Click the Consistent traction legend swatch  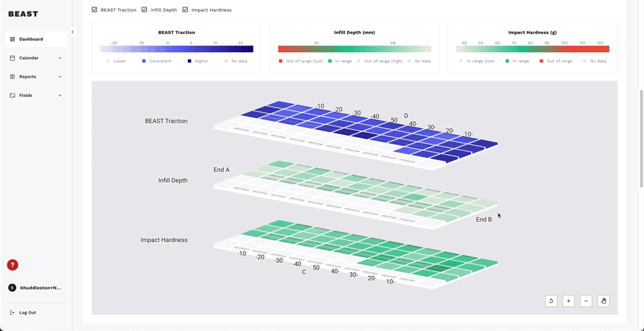click(x=144, y=61)
